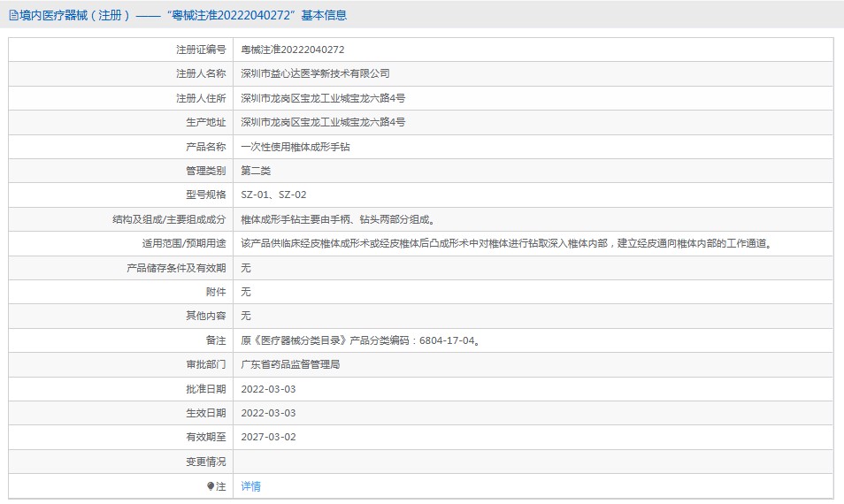Click the 产品储存条件及有效期 label
844x504 pixels.
pos(176,268)
